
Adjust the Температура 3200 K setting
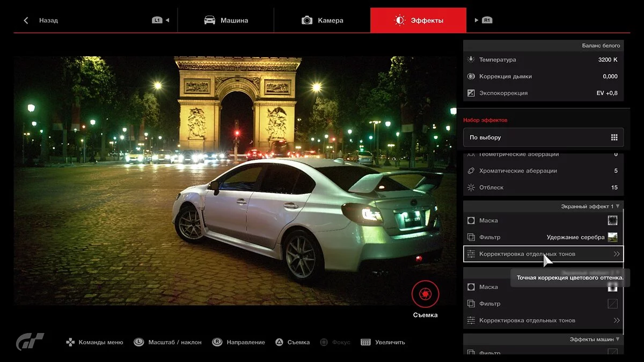(543, 60)
